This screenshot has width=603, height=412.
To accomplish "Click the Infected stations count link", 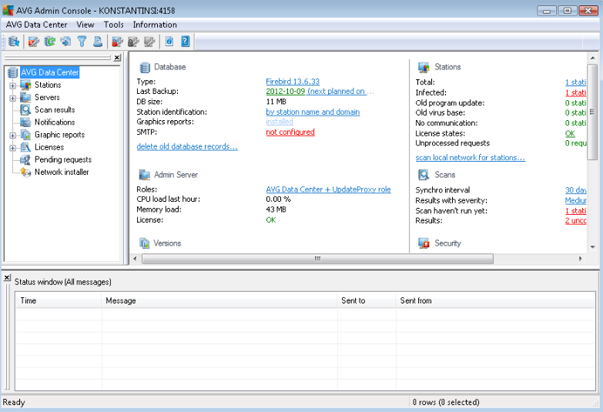I will pyautogui.click(x=576, y=92).
